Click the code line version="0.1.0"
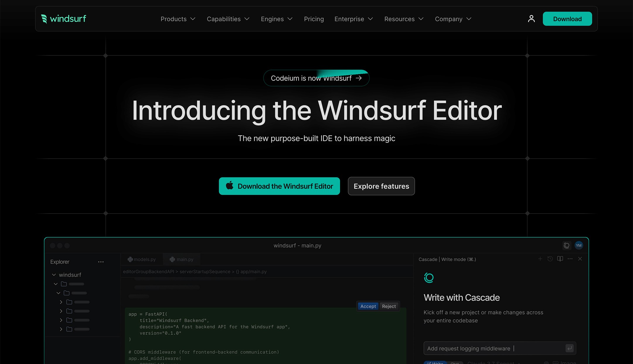 click(x=160, y=333)
